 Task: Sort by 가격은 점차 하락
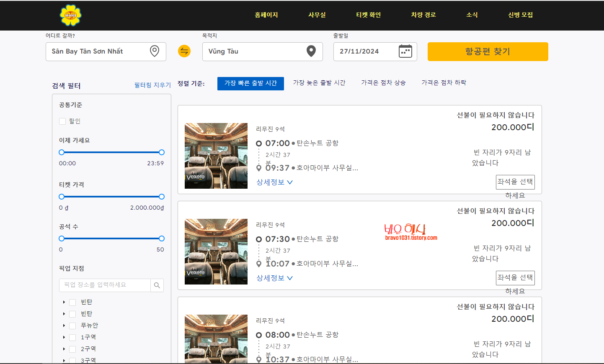(444, 83)
